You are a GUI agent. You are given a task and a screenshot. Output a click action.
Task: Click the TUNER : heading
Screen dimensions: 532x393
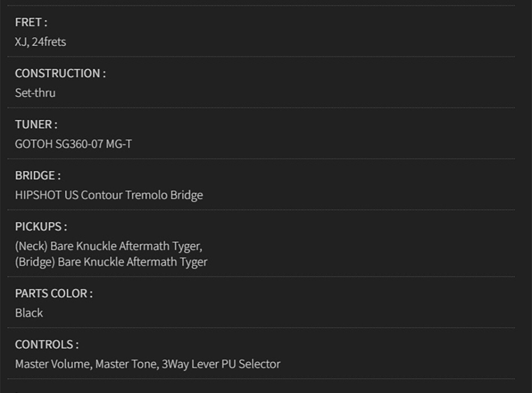36,124
